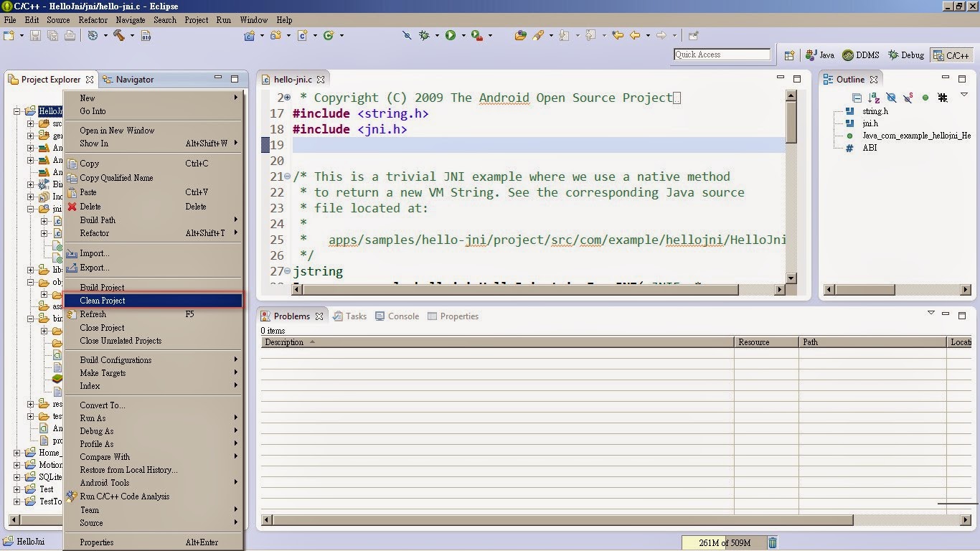Click the asterisk-grid icon in Outline toolbar

click(943, 98)
